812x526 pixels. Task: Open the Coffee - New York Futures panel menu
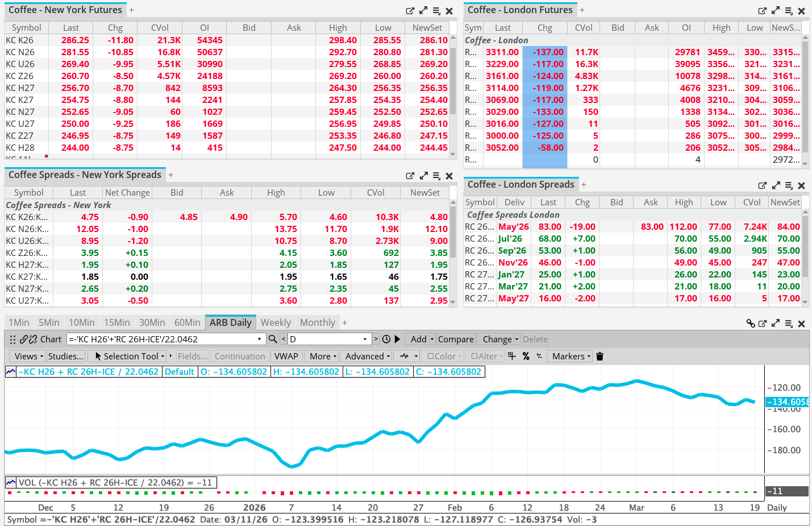click(436, 11)
